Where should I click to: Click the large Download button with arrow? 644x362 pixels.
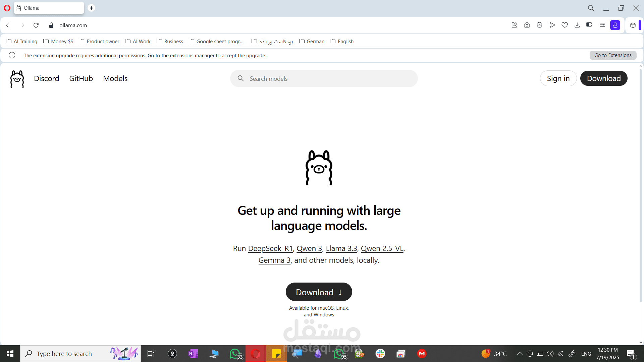pos(319,292)
